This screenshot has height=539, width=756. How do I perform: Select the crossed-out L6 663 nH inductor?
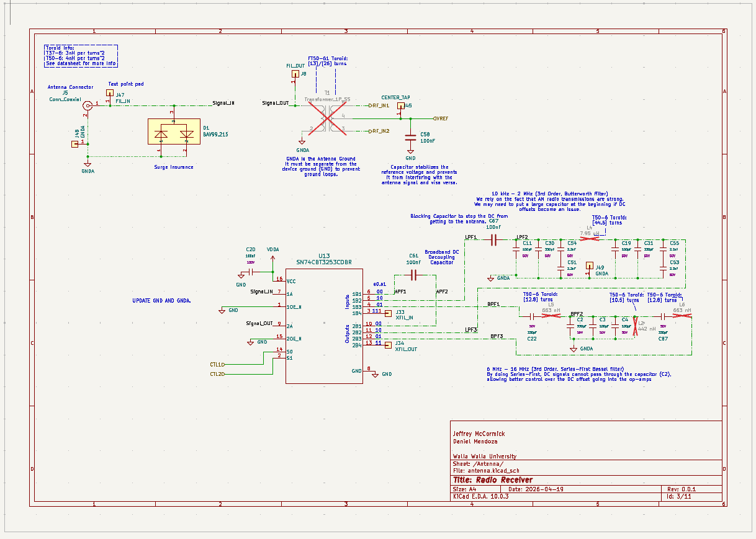point(682,316)
